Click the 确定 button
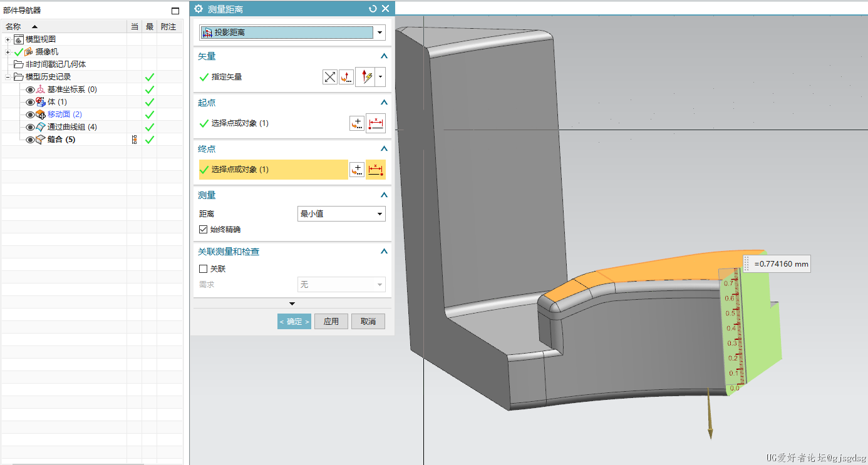This screenshot has height=465, width=868. pyautogui.click(x=294, y=322)
